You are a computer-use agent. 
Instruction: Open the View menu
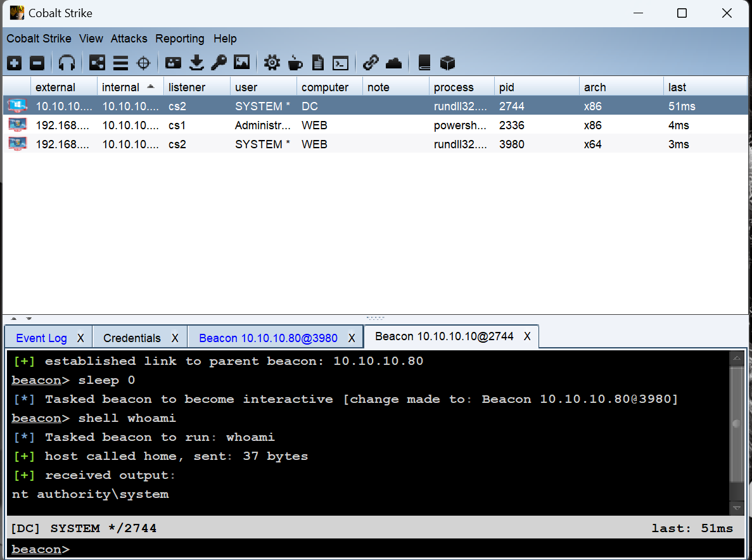(x=91, y=39)
